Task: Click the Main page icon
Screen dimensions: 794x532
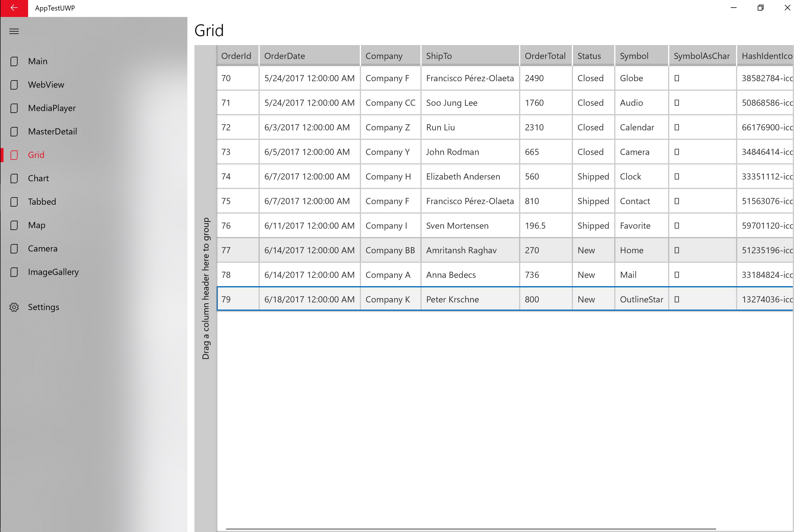Action: tap(14, 61)
